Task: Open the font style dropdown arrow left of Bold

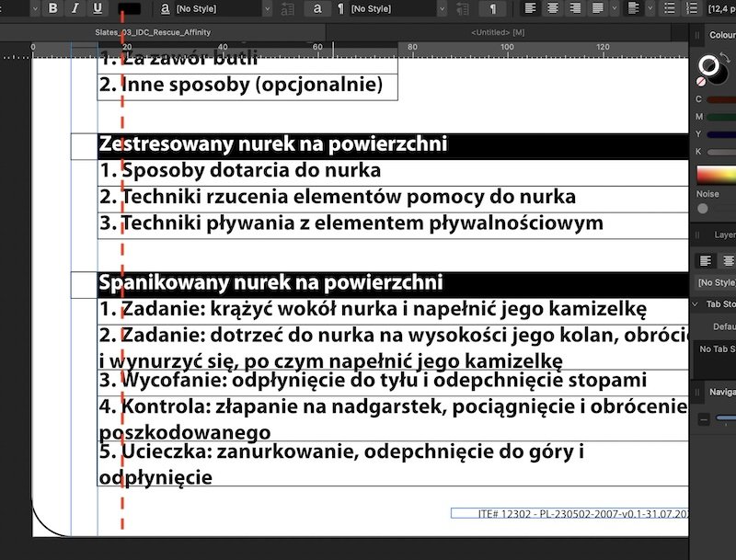Action: 35,8
